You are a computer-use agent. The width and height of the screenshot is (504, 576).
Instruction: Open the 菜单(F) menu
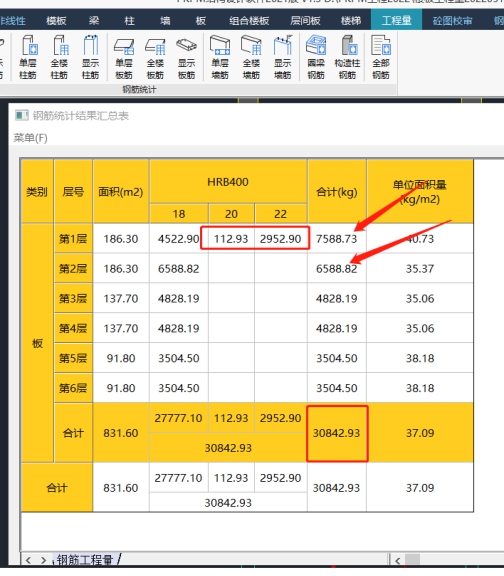[x=30, y=138]
